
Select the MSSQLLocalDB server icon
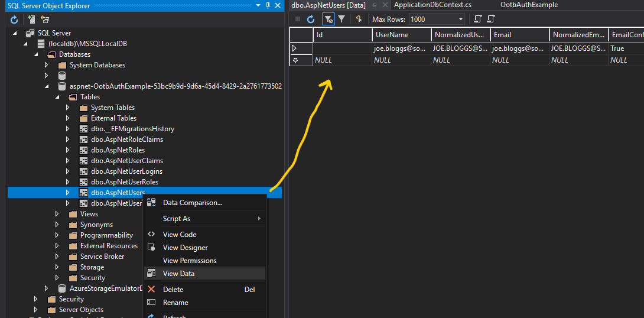[41, 44]
